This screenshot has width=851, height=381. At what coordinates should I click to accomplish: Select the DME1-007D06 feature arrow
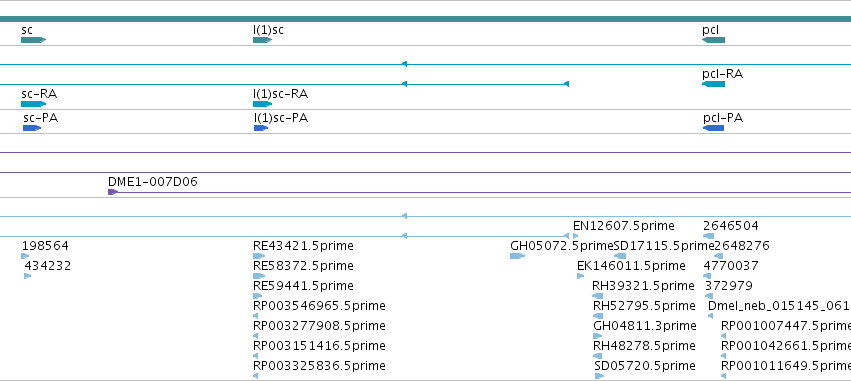(113, 192)
